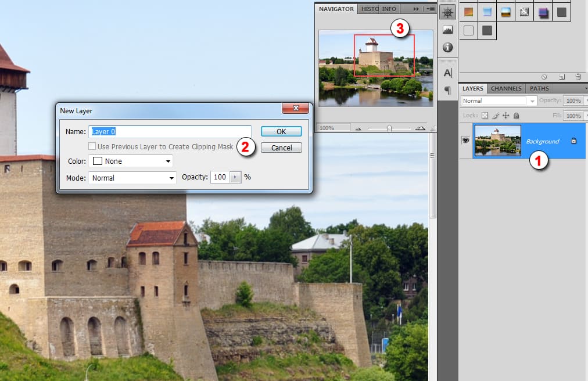The width and height of the screenshot is (588, 381).
Task: Open the Character panel icon
Action: point(447,73)
